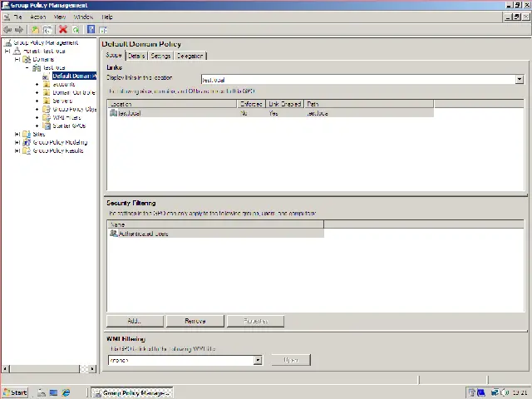Click the Group Policy Modeling icon
Viewport: 532px width, 399px height.
coord(27,142)
